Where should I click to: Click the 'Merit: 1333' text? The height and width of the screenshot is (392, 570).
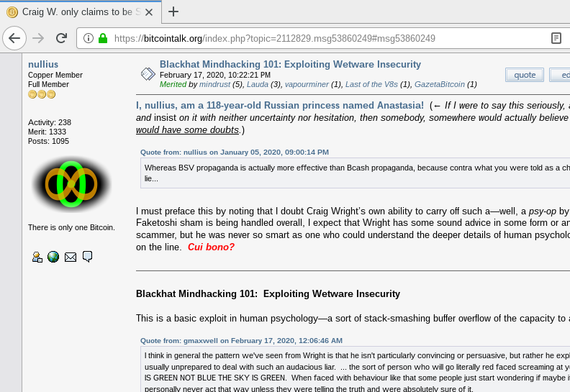[47, 132]
